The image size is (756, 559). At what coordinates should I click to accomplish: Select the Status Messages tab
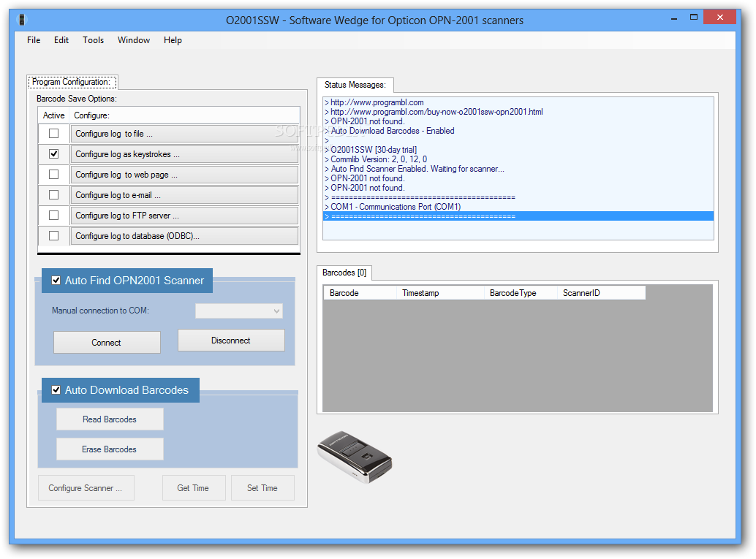(355, 85)
